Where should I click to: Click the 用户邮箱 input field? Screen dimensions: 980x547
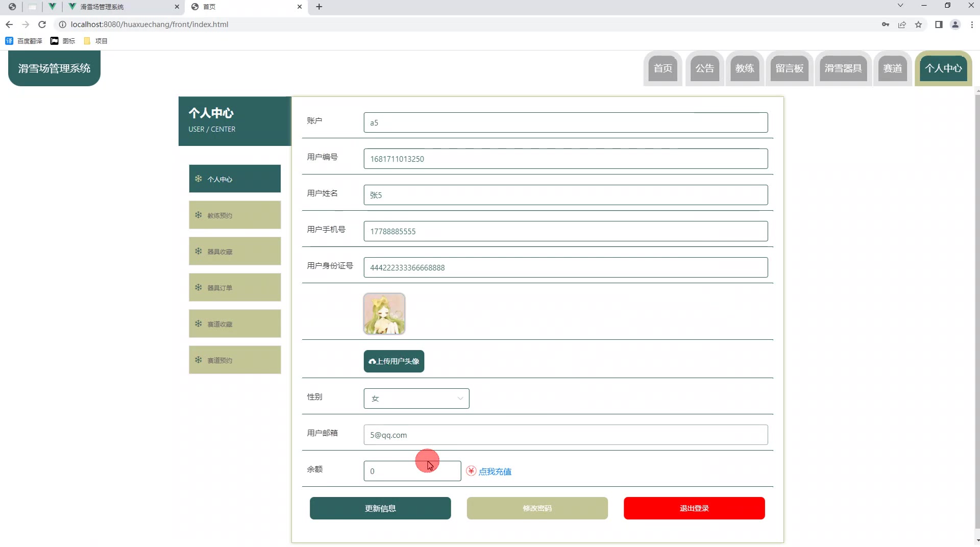(566, 435)
